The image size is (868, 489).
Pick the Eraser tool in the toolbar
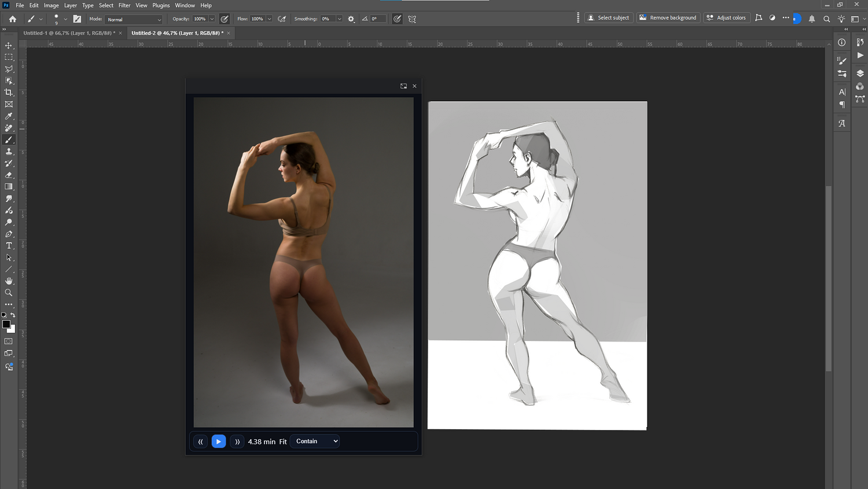point(9,175)
